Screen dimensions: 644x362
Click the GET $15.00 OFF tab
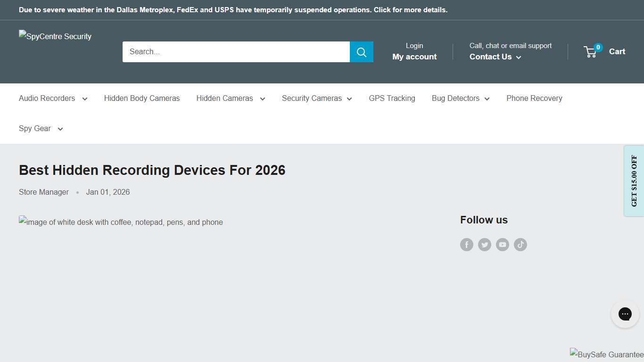tap(634, 181)
